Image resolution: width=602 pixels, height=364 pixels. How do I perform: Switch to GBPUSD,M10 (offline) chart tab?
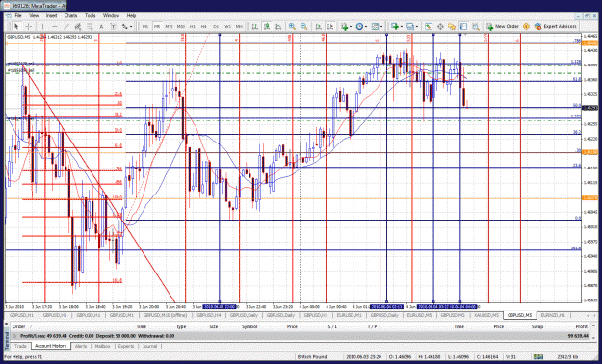[x=165, y=315]
